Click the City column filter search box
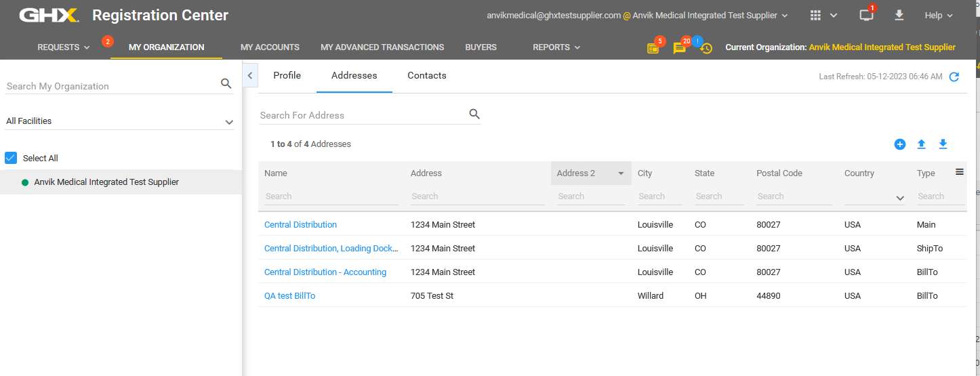Viewport: 980px width, 376px height. click(659, 196)
